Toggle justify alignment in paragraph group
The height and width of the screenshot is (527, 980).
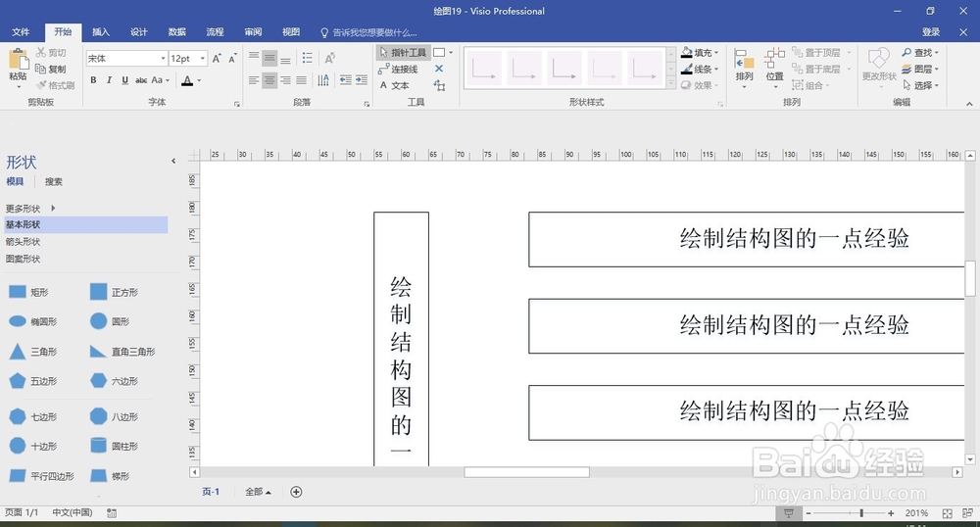(x=301, y=80)
